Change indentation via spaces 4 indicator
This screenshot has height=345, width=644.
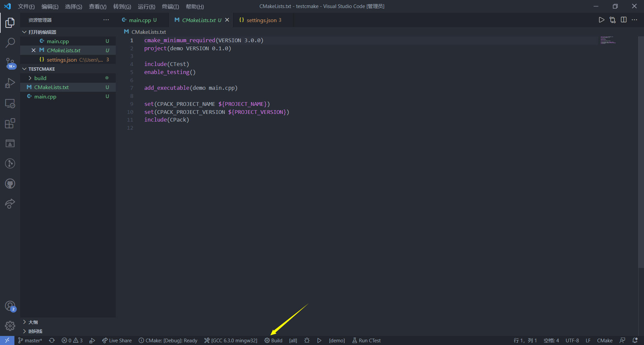tap(551, 340)
